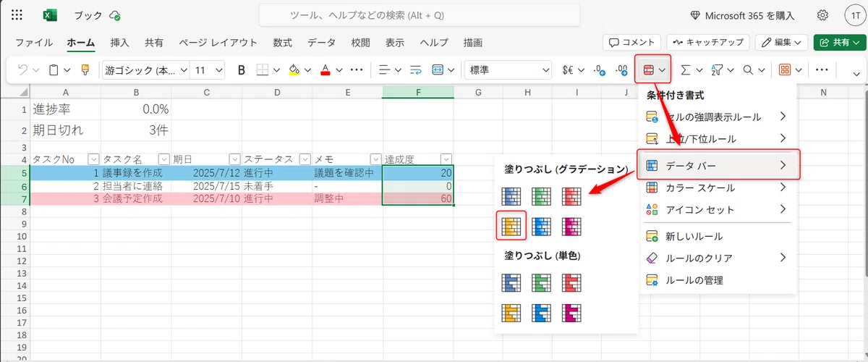Open filter dropdown for メモ column
The height and width of the screenshot is (362, 868).
[375, 159]
